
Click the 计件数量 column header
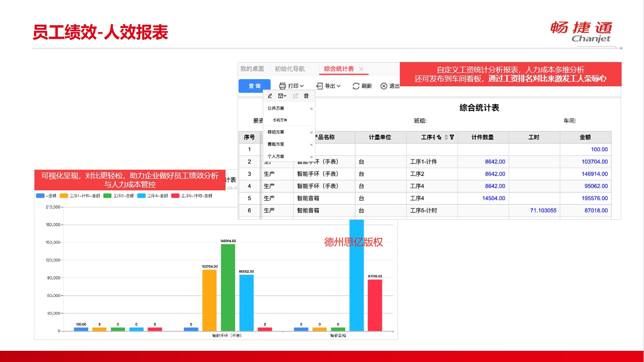tap(483, 137)
